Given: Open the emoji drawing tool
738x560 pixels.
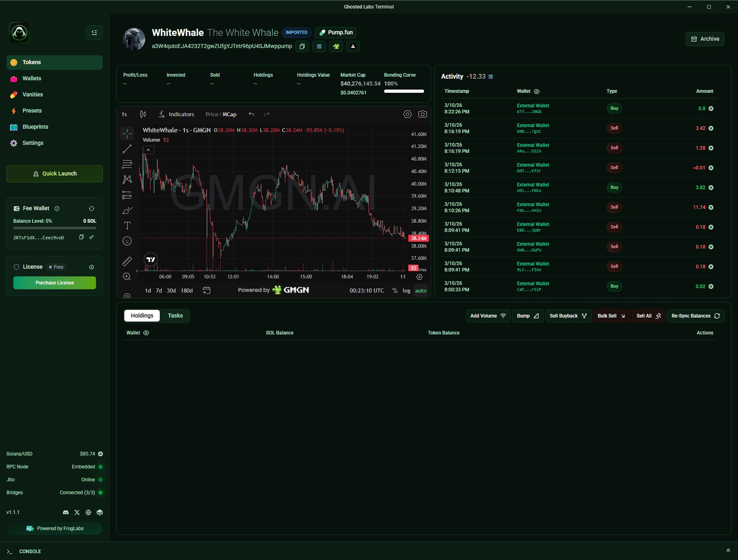Looking at the screenshot, I should click(127, 241).
